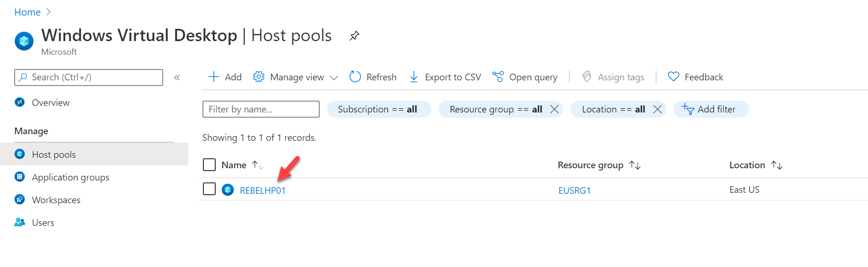Open query in Resource Graph
This screenshot has height=267, width=868.
[x=525, y=77]
